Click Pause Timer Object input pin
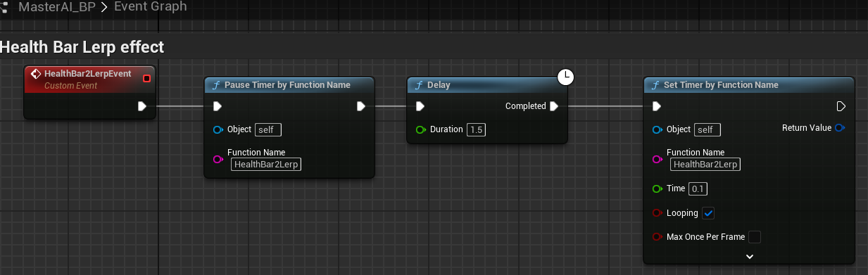868x275 pixels. 218,129
